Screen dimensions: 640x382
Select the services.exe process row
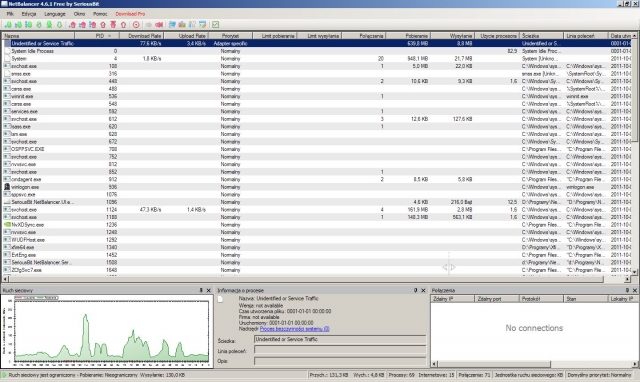click(x=316, y=111)
